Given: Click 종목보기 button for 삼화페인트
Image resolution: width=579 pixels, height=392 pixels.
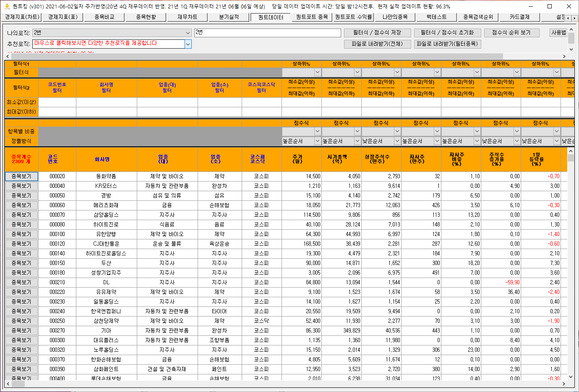Looking at the screenshot, I should pos(21,369).
